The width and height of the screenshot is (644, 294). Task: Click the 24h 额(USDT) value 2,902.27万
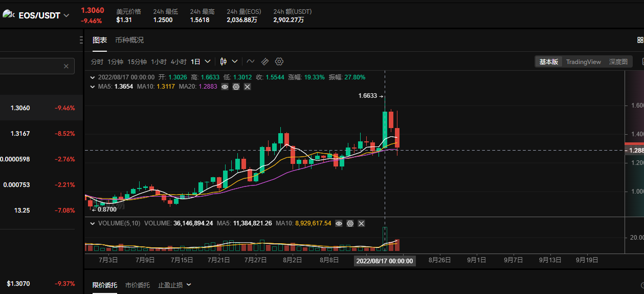(x=288, y=20)
